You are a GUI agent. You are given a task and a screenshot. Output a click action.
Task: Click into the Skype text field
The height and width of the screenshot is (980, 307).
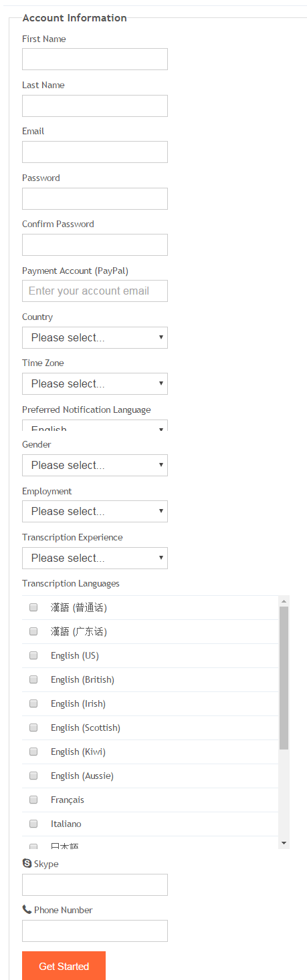click(95, 884)
